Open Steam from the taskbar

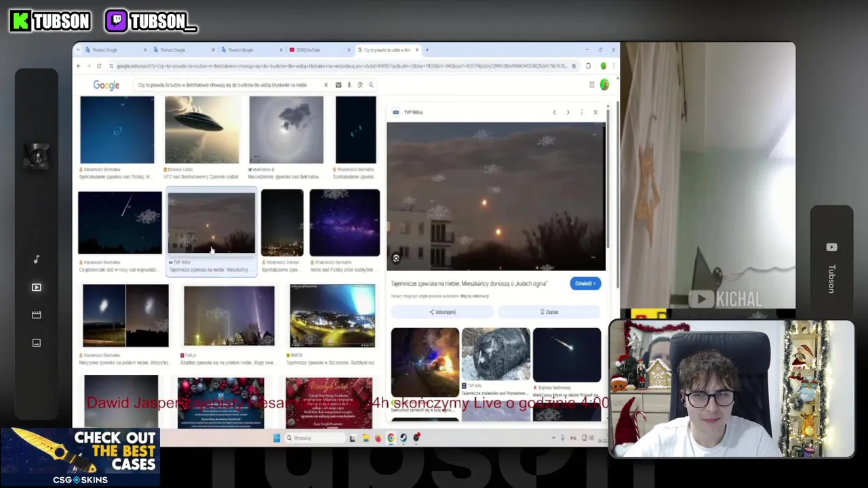click(x=403, y=438)
